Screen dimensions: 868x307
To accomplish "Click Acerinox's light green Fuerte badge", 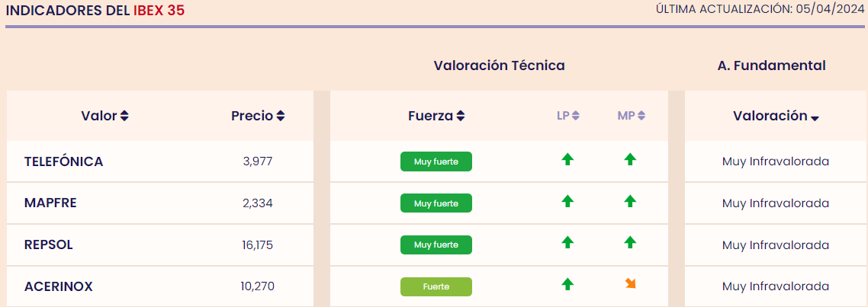I will [x=436, y=286].
